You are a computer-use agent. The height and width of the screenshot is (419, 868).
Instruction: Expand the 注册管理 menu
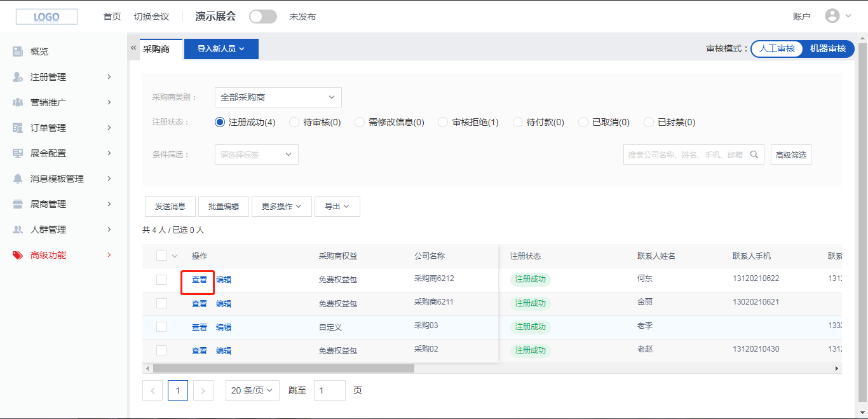tap(109, 77)
